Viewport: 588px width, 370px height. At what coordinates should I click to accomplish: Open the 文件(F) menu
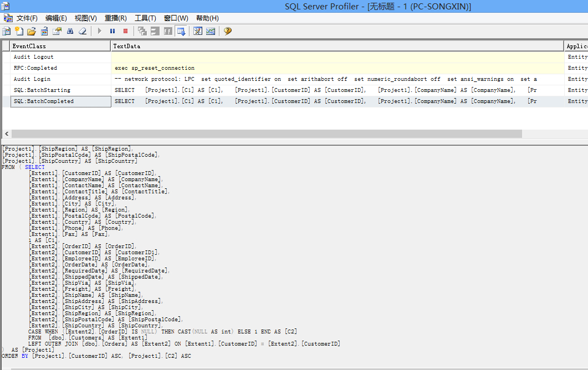pos(27,18)
